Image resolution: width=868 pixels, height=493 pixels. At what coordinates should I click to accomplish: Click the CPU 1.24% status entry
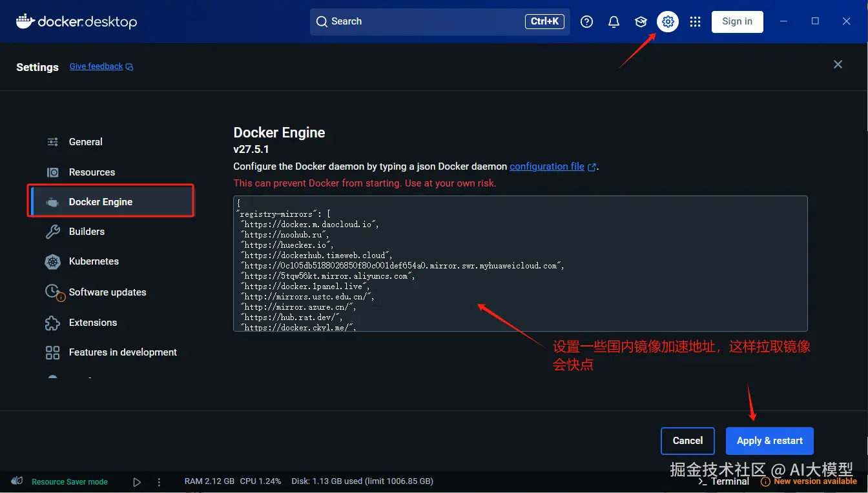(x=261, y=481)
